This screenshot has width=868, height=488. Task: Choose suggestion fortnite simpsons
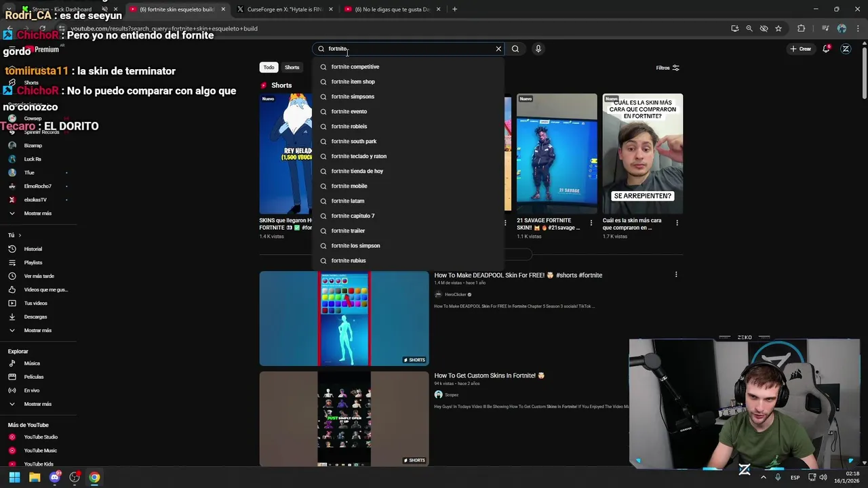pyautogui.click(x=408, y=96)
